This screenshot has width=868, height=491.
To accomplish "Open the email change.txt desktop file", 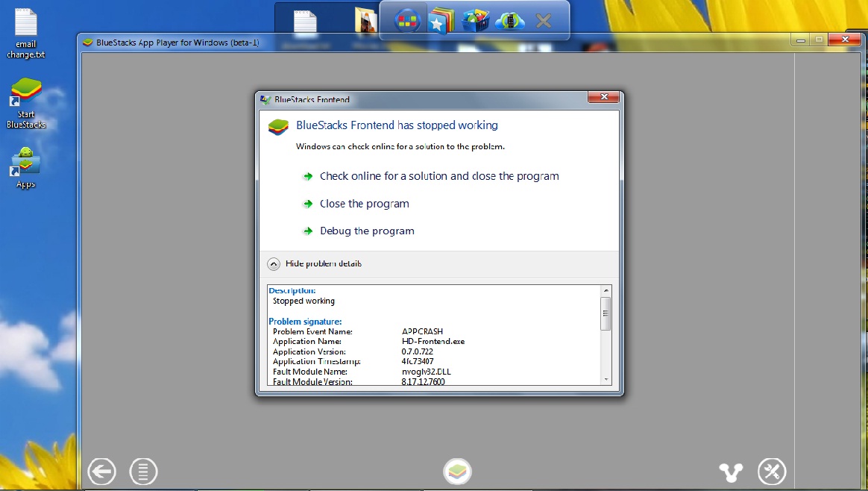I will [x=26, y=34].
